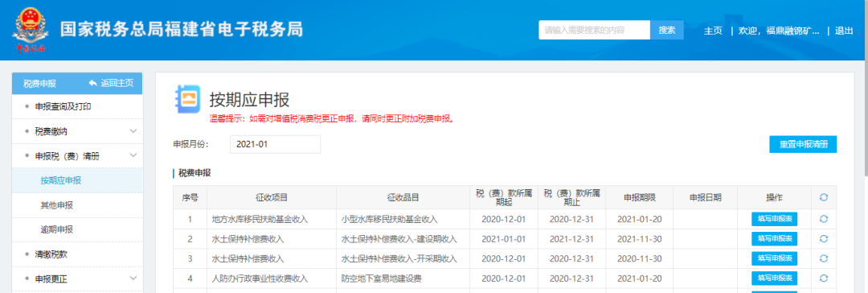Screen dimensions: 868x293
Task: Click refresh icon in table header
Action: 823,197
